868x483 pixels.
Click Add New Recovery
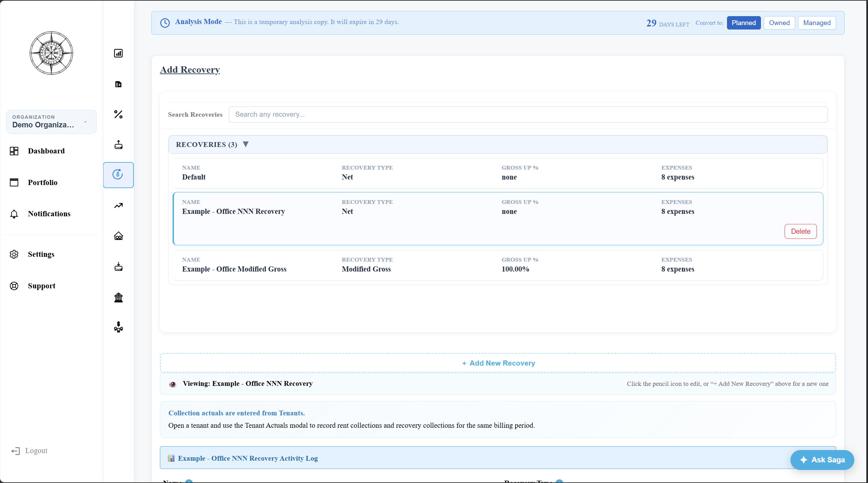point(498,363)
